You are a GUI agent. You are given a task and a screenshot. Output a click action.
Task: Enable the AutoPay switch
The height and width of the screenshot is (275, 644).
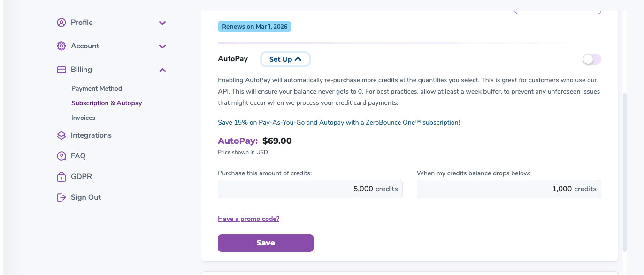pos(591,59)
